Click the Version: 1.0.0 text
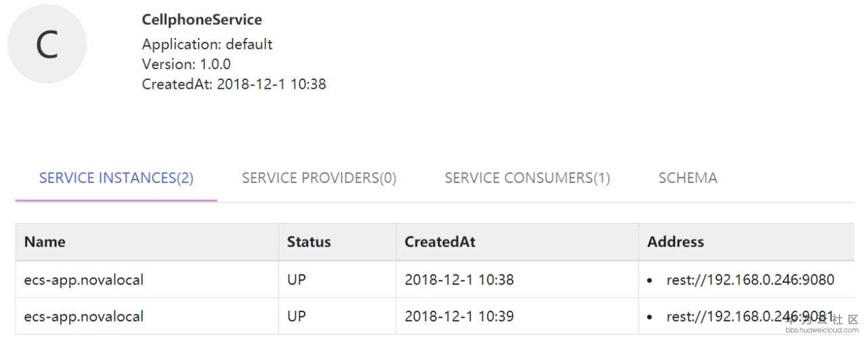The width and height of the screenshot is (868, 340). tap(186, 64)
